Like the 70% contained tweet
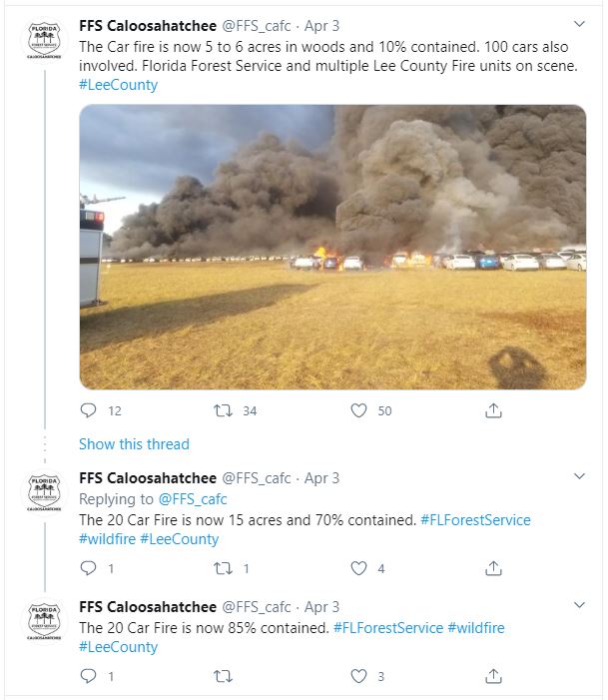The height and width of the screenshot is (700, 608). (358, 568)
